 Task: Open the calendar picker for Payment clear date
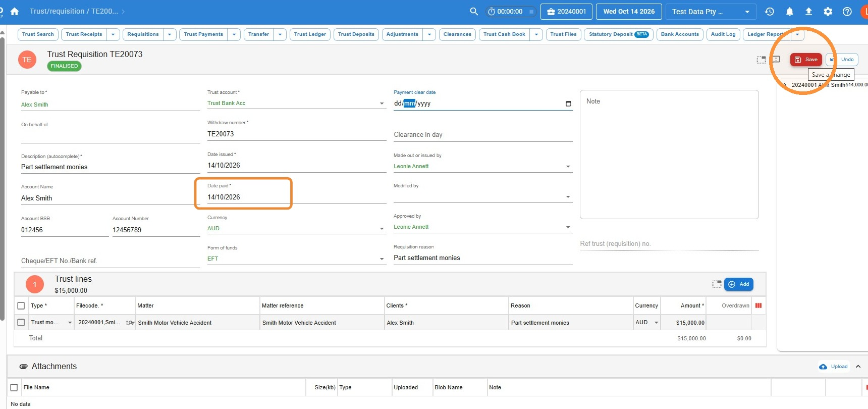[568, 104]
